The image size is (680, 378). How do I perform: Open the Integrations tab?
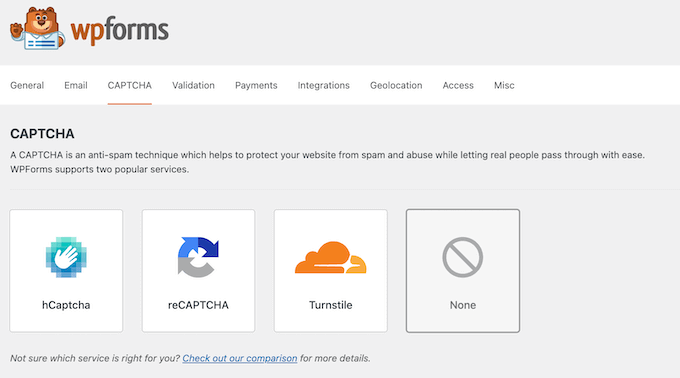[x=324, y=85]
